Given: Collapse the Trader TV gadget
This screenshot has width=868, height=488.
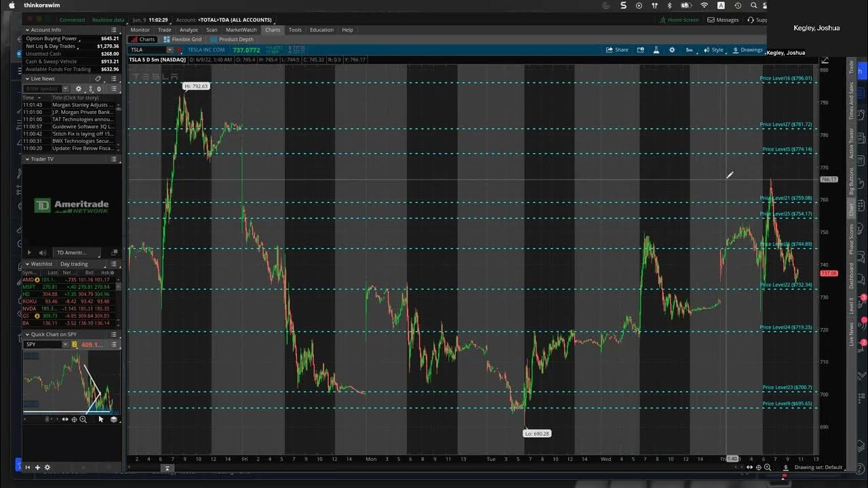Looking at the screenshot, I should click(x=28, y=159).
